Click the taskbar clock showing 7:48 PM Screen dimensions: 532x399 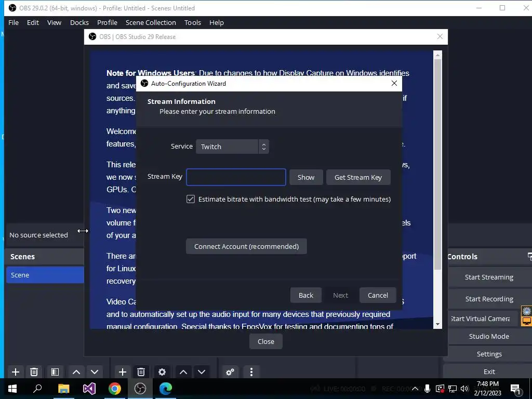pos(487,389)
